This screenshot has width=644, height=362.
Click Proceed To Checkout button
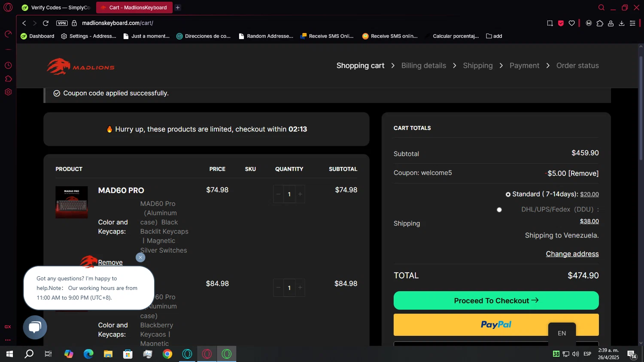pos(496,301)
